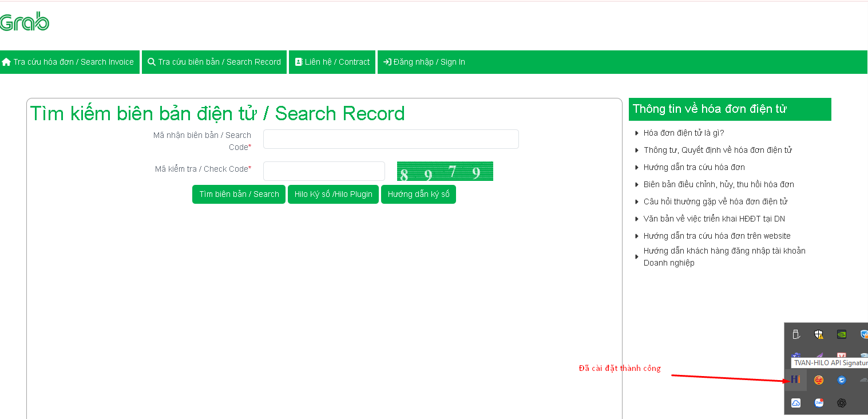The image size is (868, 419).
Task: Open "Văn bản về việc triển khai HĐĐT" link
Action: tap(714, 219)
